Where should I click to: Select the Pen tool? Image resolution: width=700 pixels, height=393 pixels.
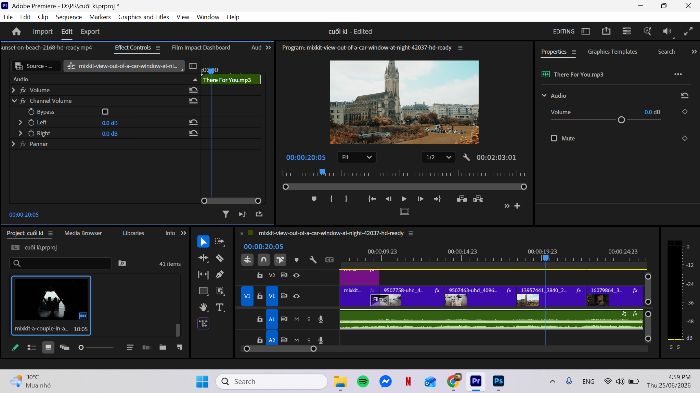[220, 275]
